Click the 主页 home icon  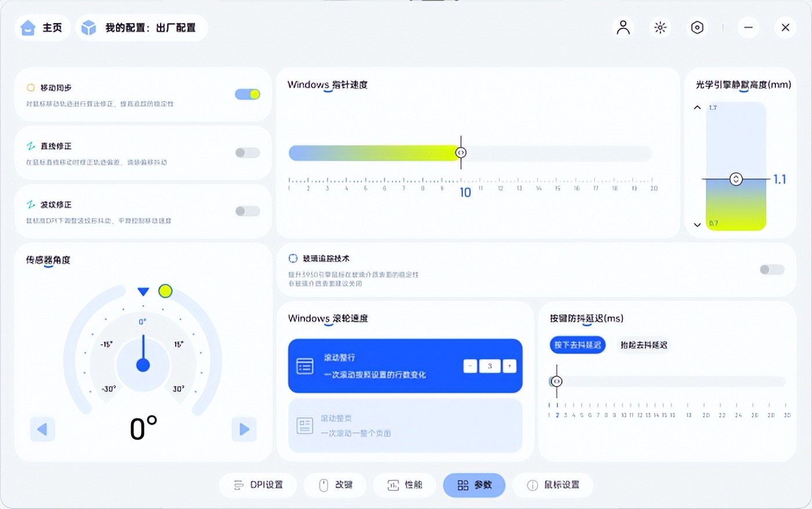point(27,27)
